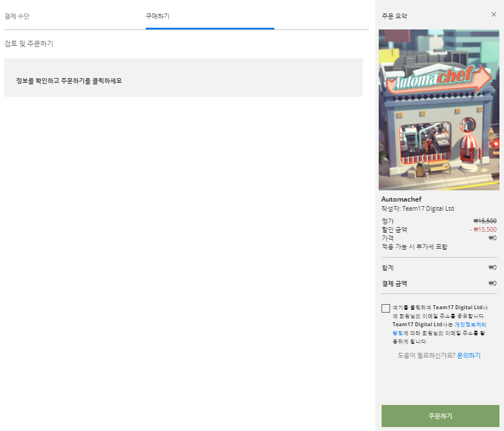Screen dimensions: 504x431
Task: Select the struck-through ₩15,500 list price
Action: pos(485,221)
